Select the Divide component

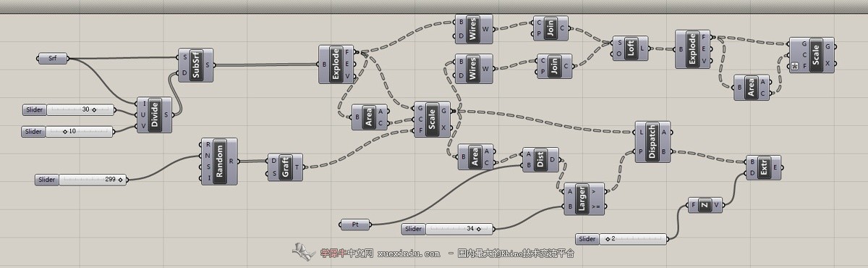154,115
